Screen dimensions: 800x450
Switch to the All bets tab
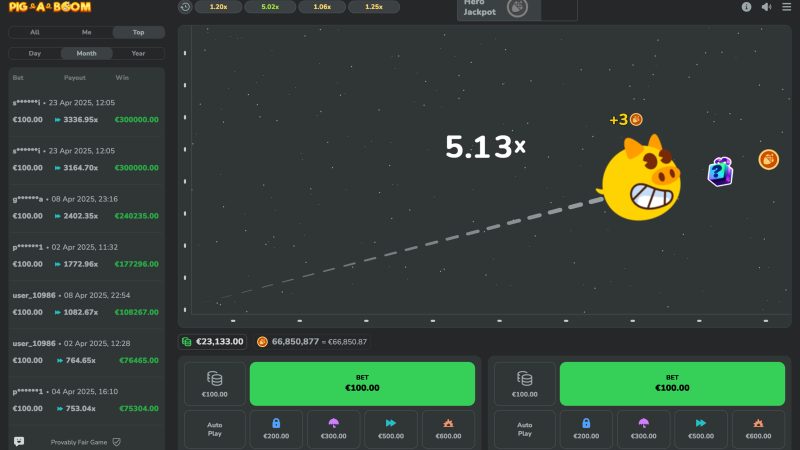point(35,32)
